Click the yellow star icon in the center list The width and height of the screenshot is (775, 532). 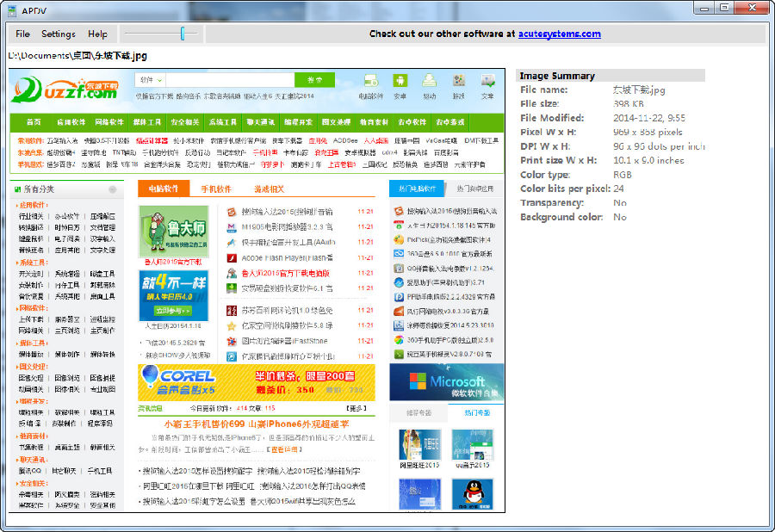point(232,326)
